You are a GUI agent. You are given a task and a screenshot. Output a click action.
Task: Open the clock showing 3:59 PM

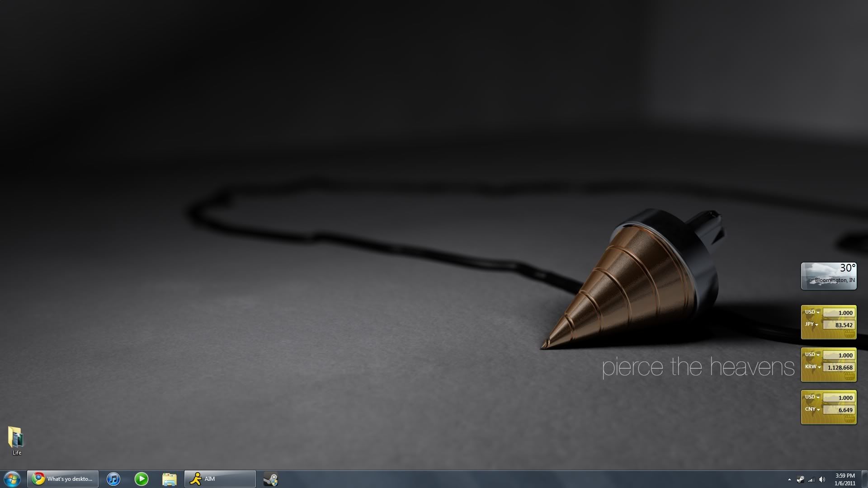(x=844, y=479)
